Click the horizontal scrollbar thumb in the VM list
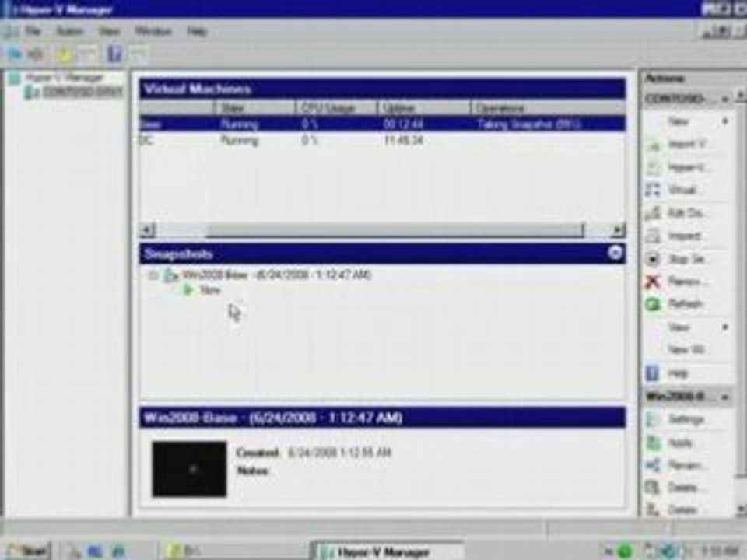Screen dimensions: 747x560 [395, 230]
